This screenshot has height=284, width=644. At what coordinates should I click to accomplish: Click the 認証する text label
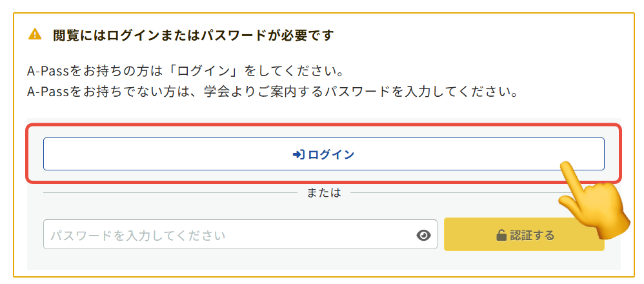point(532,236)
